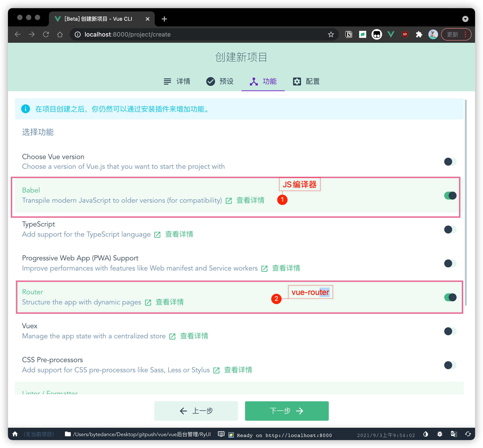Image resolution: width=483 pixels, height=448 pixels.
Task: Click the site info icon in address bar
Action: (78, 34)
